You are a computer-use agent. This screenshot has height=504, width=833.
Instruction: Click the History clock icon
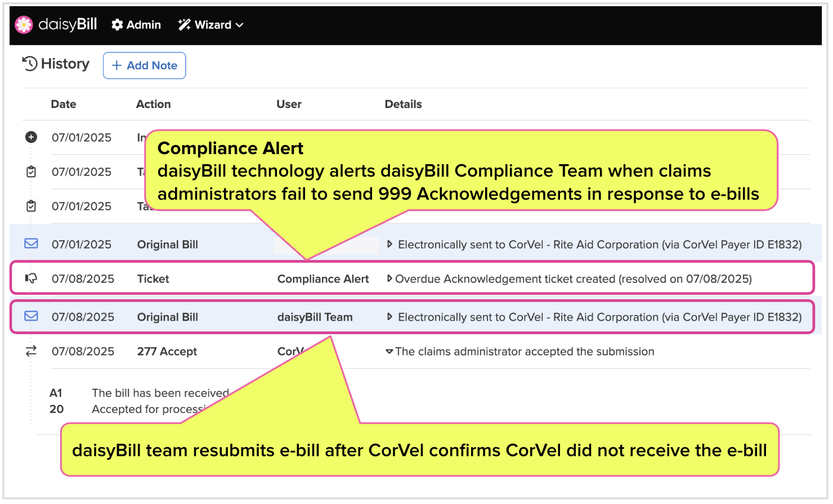tap(30, 64)
